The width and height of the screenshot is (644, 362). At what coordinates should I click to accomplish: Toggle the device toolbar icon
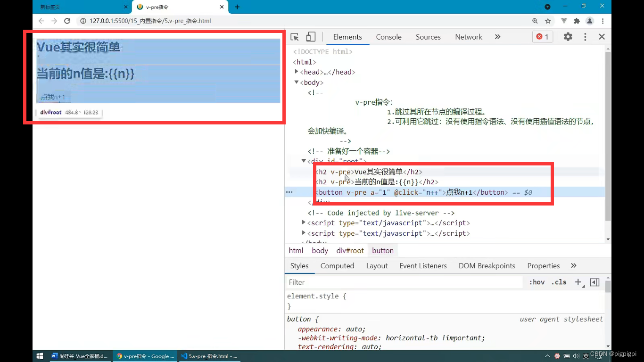(311, 37)
